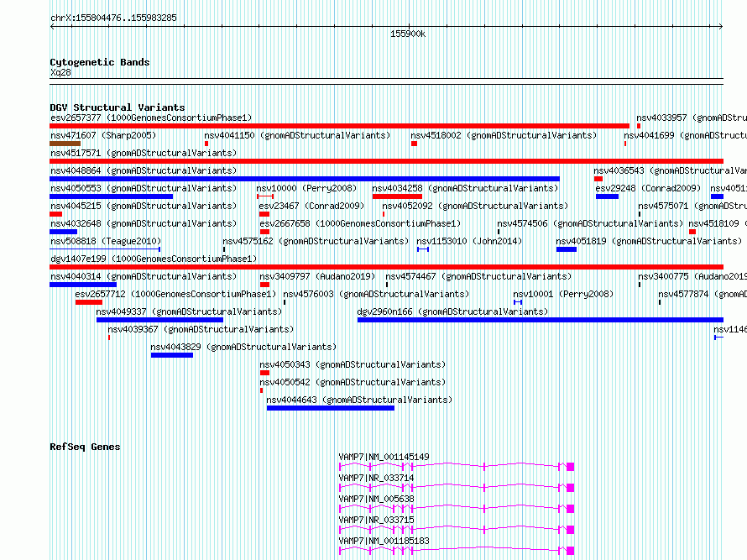
Task: Open the VAMP7|NM_001185183 transcript label
Action: tap(384, 541)
